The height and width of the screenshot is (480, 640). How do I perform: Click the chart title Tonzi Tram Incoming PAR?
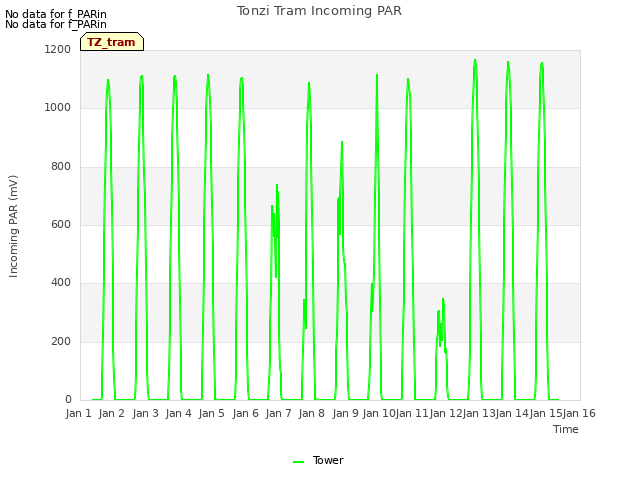click(x=319, y=11)
